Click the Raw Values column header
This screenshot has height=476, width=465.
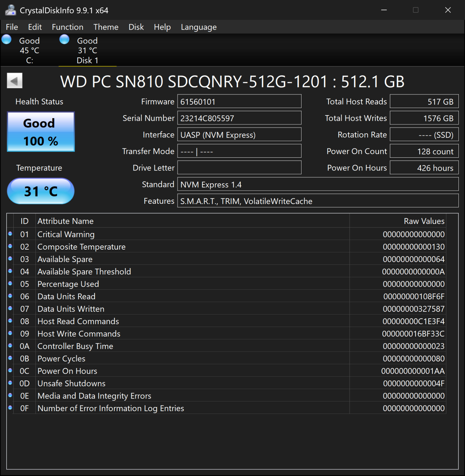point(398,221)
